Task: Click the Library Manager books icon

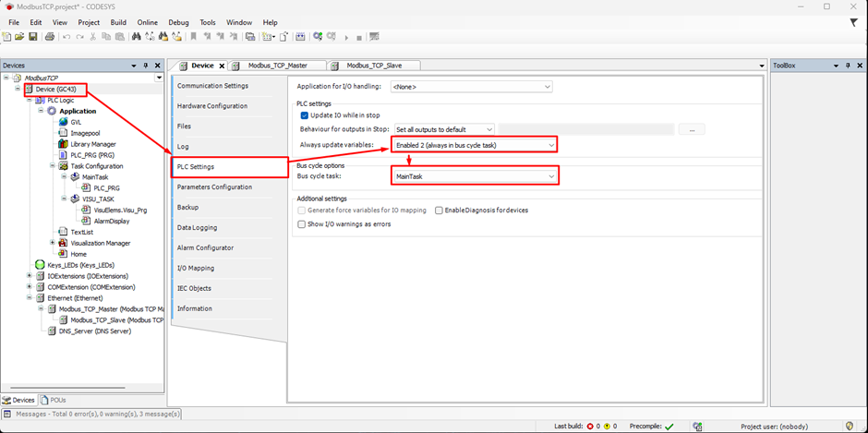Action: [63, 144]
